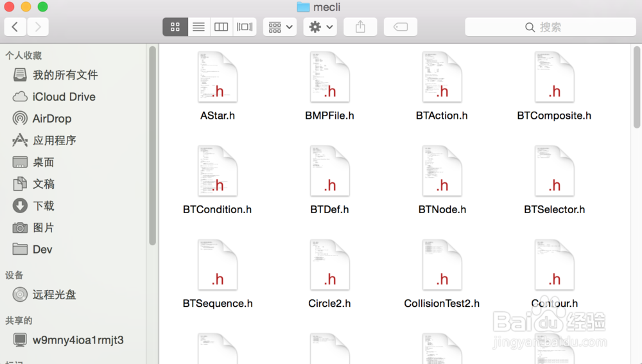Switch to icon view mode
This screenshot has width=642, height=364.
click(175, 27)
